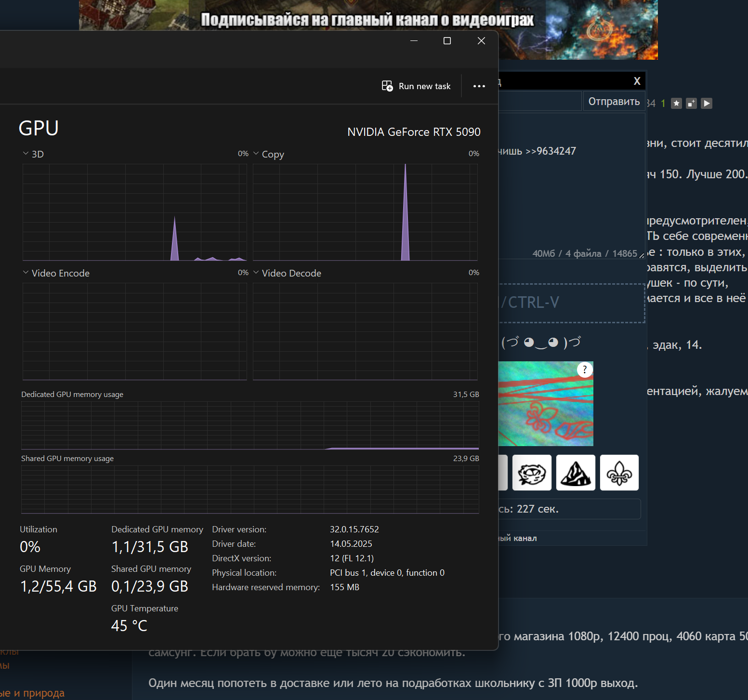Click the Отправить send button in browser
Screen dimensions: 748x700
coord(614,102)
